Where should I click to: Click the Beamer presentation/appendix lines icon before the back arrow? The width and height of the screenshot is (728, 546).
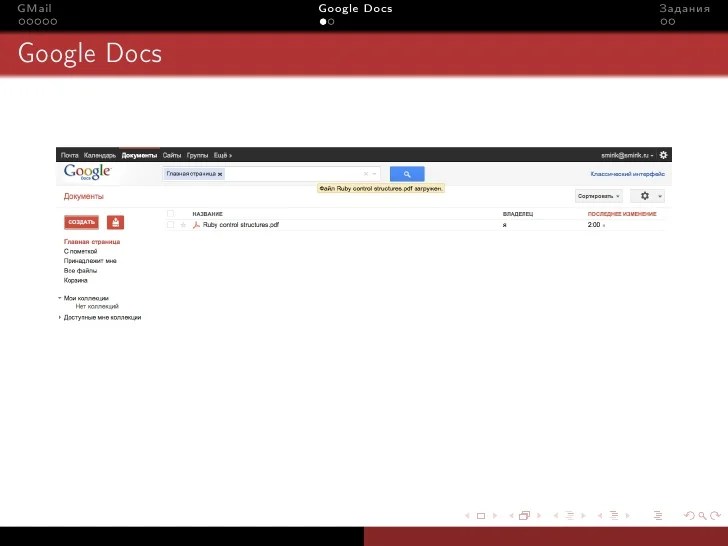tap(658, 516)
